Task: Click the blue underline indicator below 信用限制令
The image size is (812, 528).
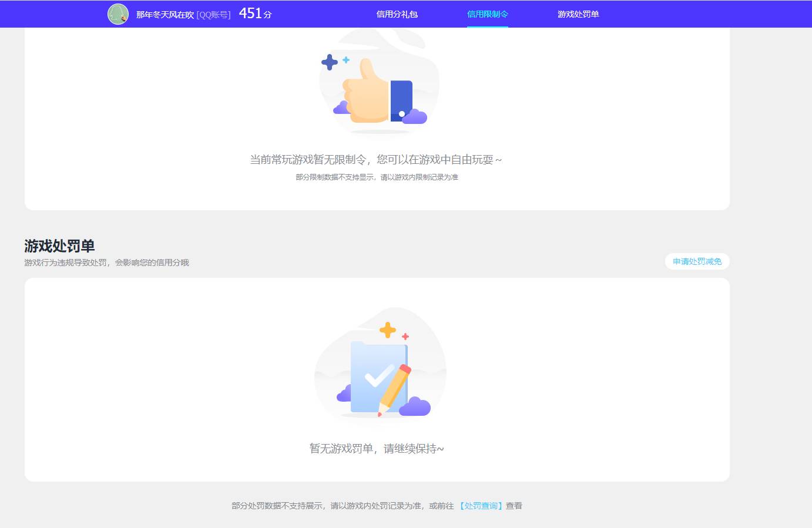Action: pos(488,26)
